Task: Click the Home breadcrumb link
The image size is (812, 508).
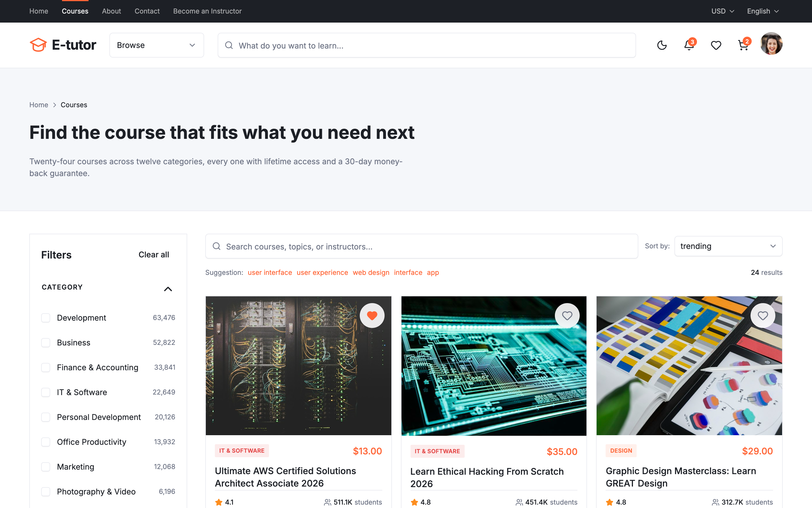Action: click(x=39, y=105)
